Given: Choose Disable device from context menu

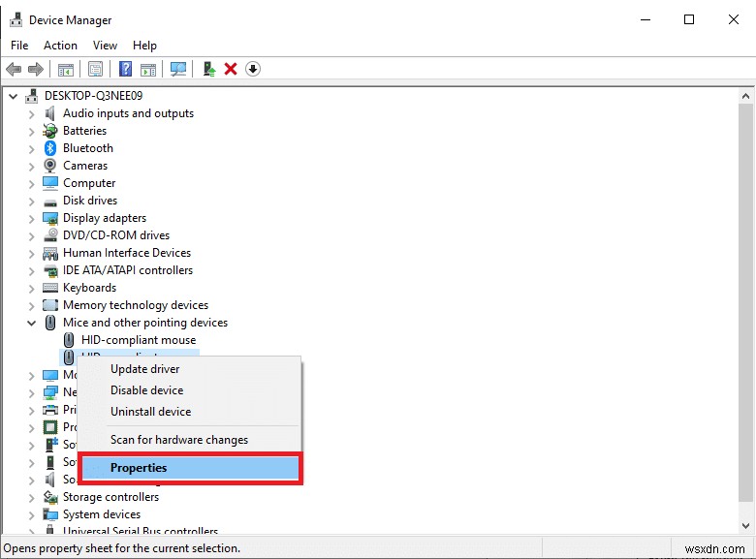Looking at the screenshot, I should (x=189, y=390).
